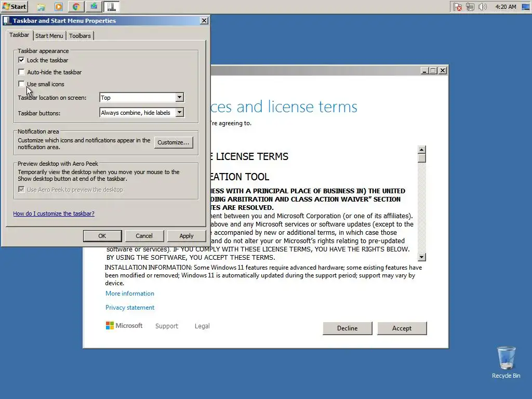This screenshot has height=399, width=532.
Task: Open the network status tray icon
Action: (x=470, y=7)
